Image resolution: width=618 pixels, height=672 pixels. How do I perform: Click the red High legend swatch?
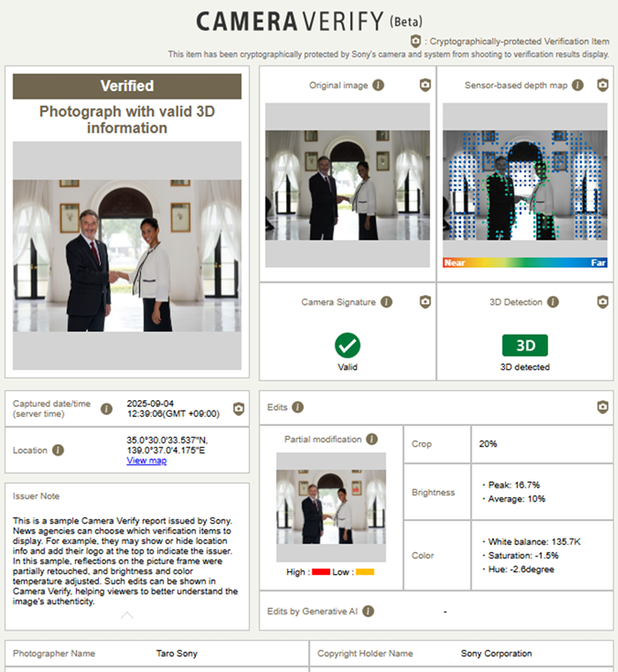point(320,572)
